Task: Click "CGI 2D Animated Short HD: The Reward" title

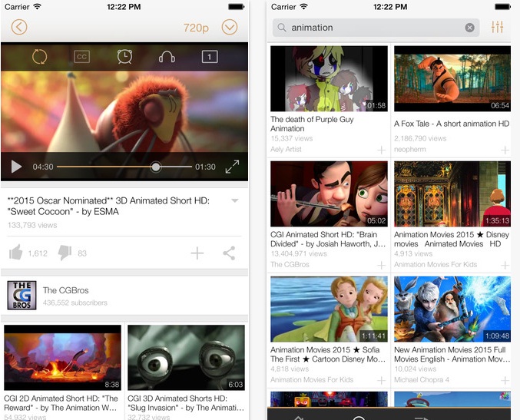Action: tap(61, 403)
